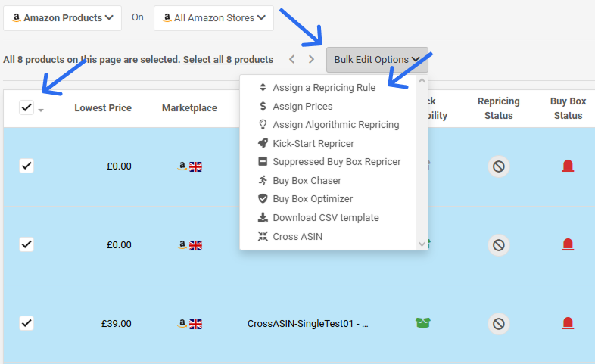Open the Bulk Edit Options dropdown
The width and height of the screenshot is (595, 364).
(x=377, y=60)
